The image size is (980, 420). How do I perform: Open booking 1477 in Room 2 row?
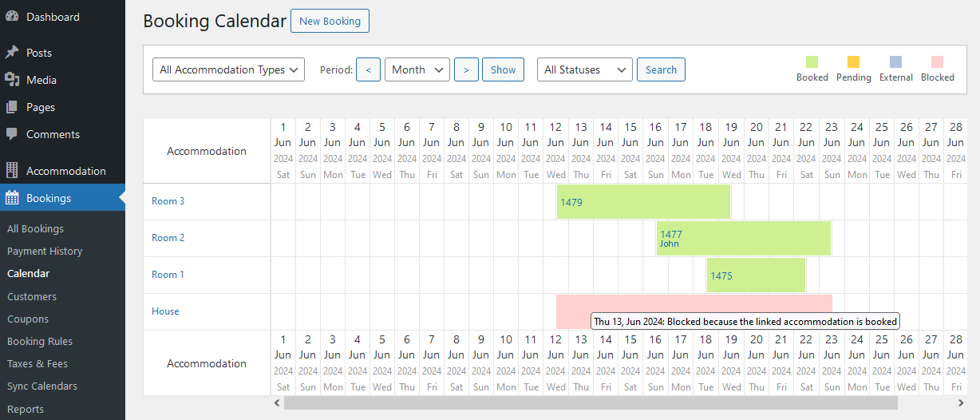[x=744, y=238]
